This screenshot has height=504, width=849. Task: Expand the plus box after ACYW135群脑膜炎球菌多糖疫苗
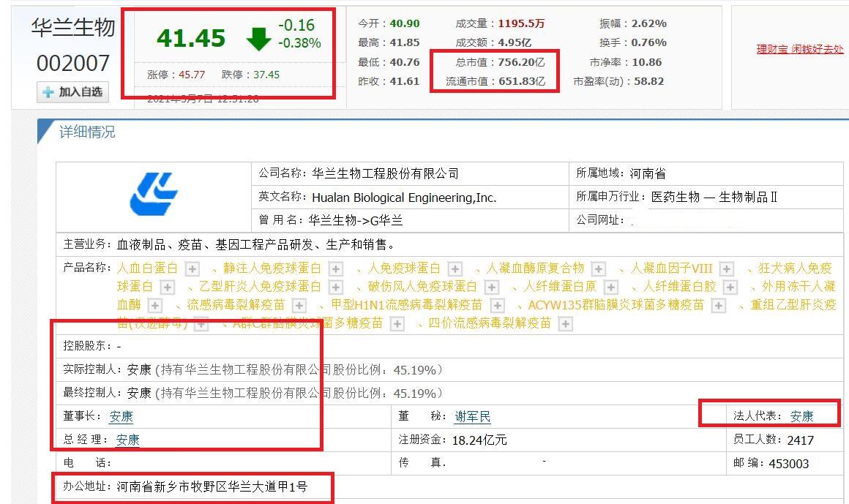click(x=719, y=305)
